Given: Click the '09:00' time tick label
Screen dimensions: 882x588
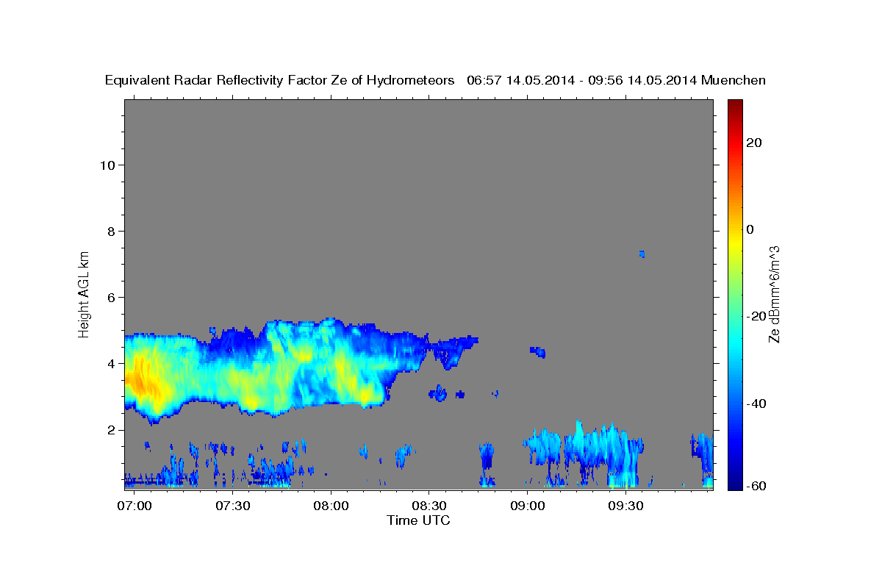Looking at the screenshot, I should coord(528,506).
